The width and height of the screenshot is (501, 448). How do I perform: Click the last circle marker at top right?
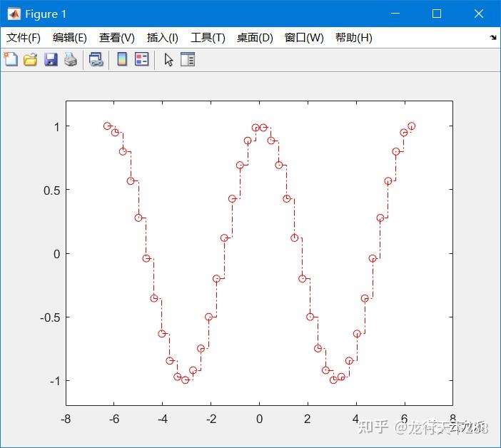pyautogui.click(x=412, y=126)
